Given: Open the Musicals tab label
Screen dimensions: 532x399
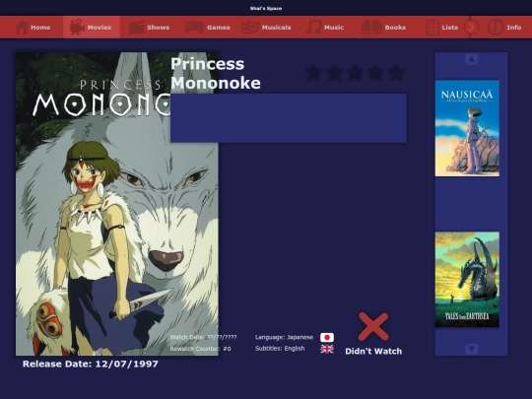Looking at the screenshot, I should (276, 28).
